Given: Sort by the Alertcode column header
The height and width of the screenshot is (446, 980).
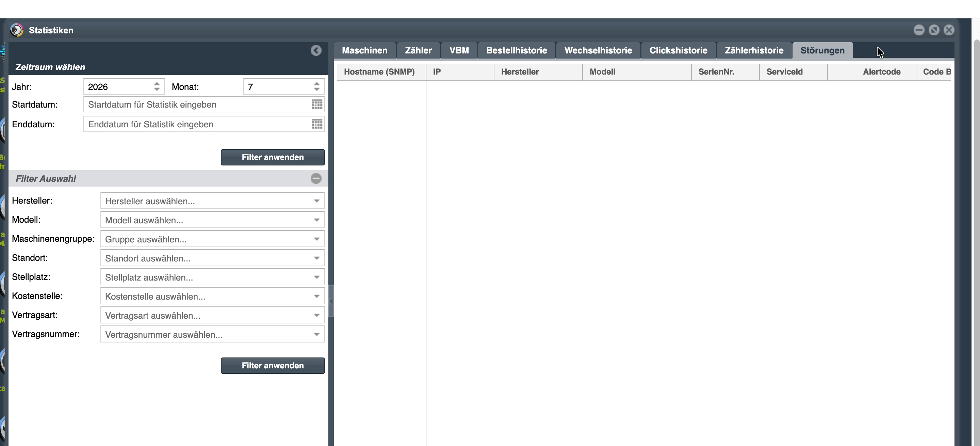Looking at the screenshot, I should tap(881, 72).
